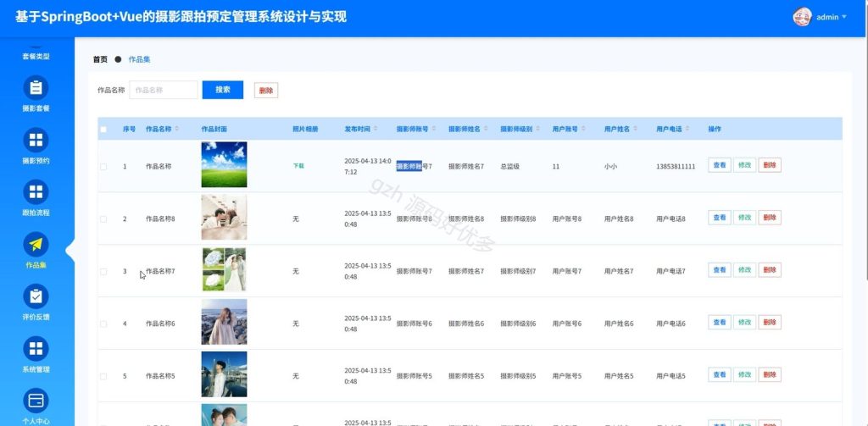Click 修改 for 作品名称7
Screen dimensions: 868x426
click(744, 270)
